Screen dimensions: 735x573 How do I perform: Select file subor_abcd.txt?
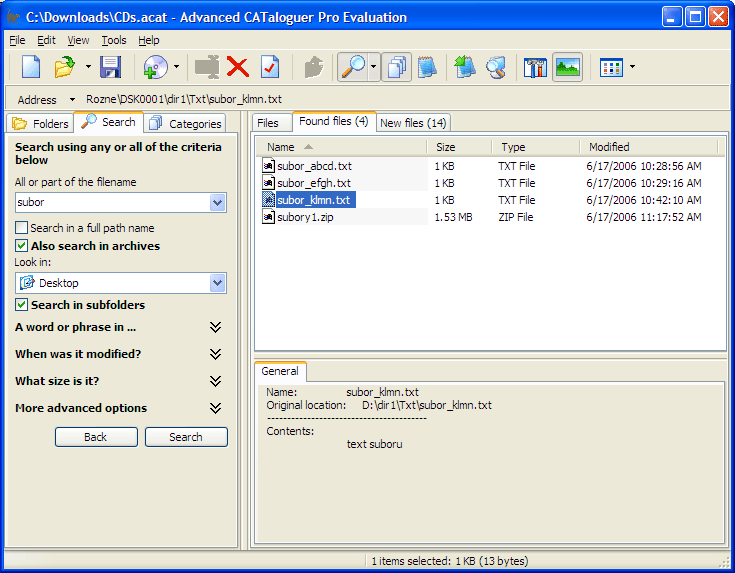click(x=315, y=166)
